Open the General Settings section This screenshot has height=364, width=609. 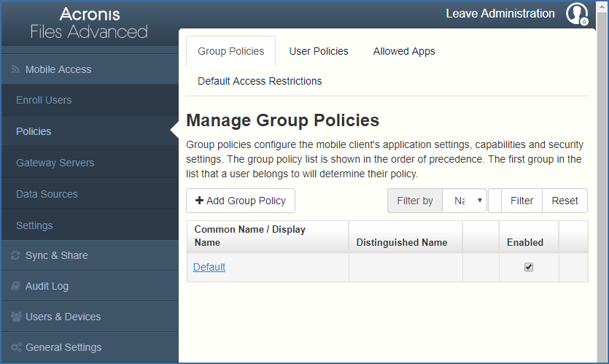pyautogui.click(x=90, y=347)
